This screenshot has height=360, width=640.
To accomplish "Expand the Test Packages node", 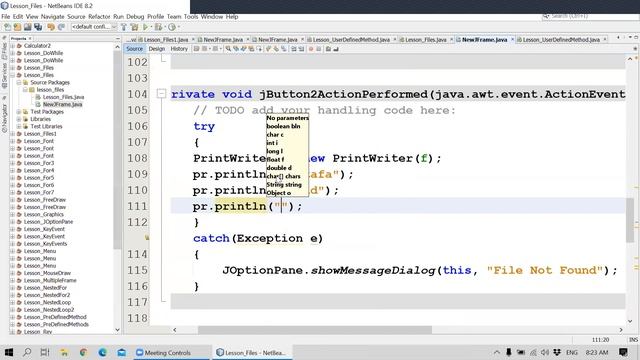I will pos(19,111).
